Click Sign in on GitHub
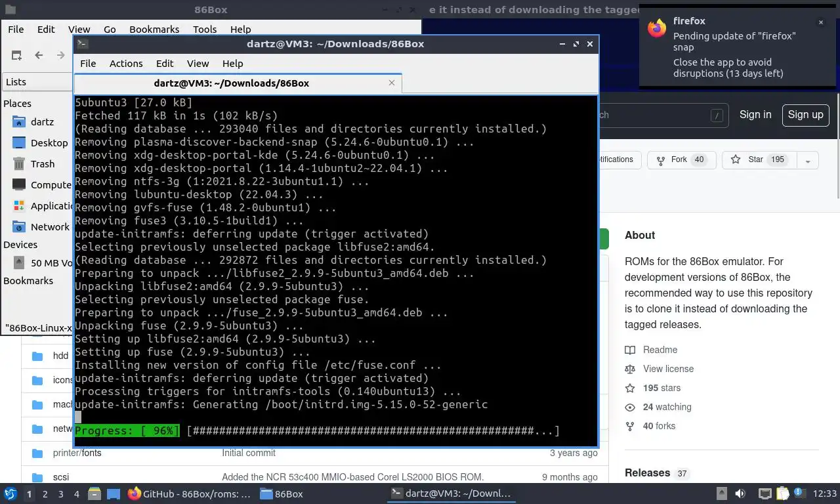The width and height of the screenshot is (840, 504). click(x=755, y=115)
